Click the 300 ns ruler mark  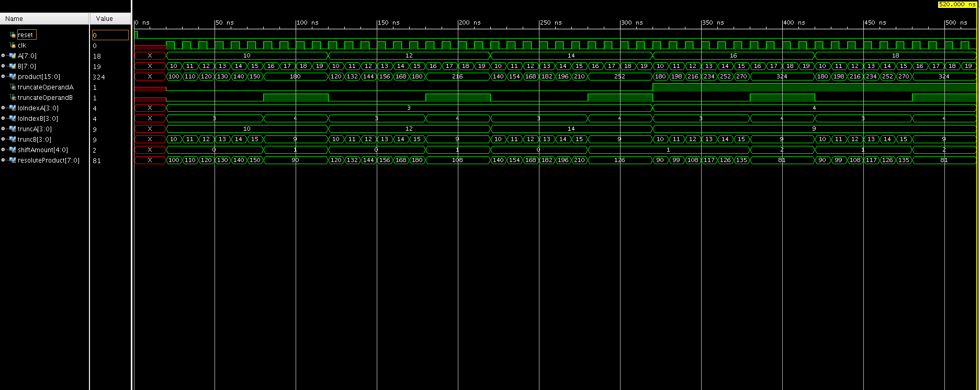tap(632, 22)
